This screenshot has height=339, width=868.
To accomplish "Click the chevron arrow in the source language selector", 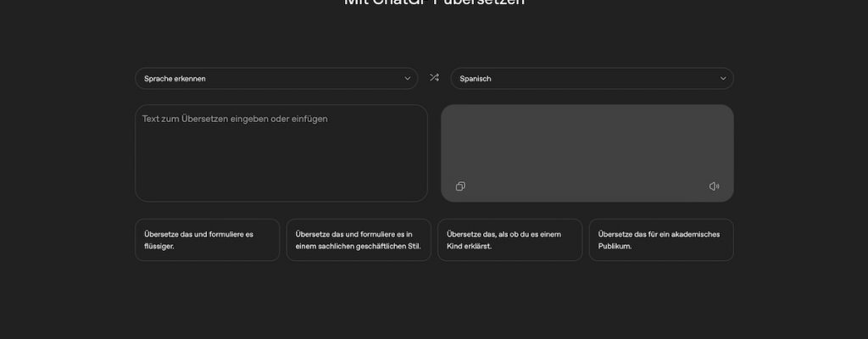I will (x=407, y=78).
